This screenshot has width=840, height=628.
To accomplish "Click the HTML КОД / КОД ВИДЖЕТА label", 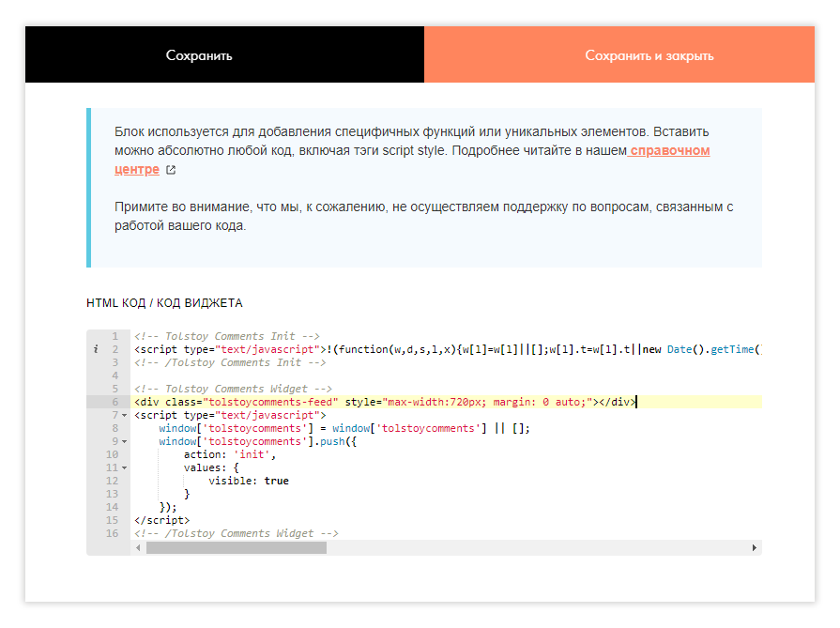I will click(164, 303).
